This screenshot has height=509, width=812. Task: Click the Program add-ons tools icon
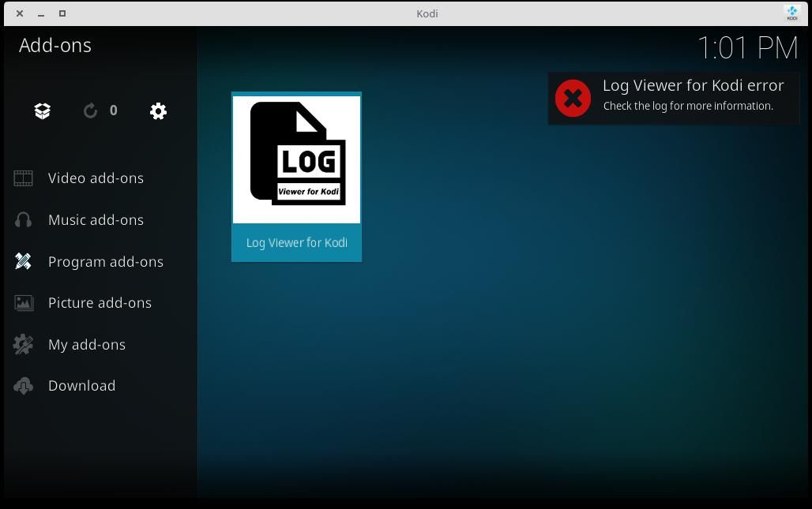(23, 261)
